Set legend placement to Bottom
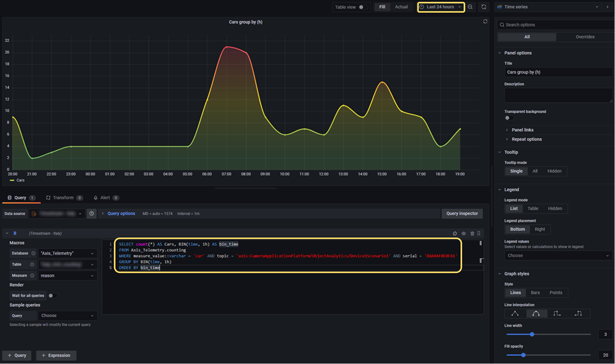This screenshot has height=364, width=615. pyautogui.click(x=517, y=230)
